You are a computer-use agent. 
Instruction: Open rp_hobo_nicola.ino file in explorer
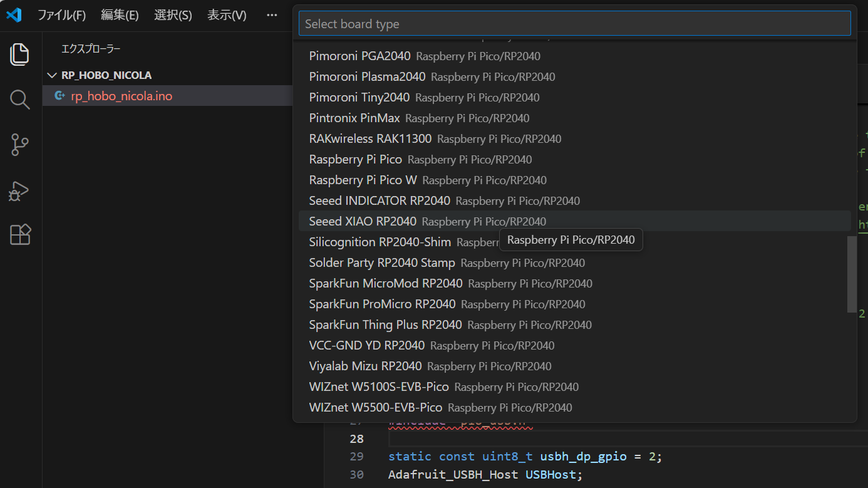121,96
